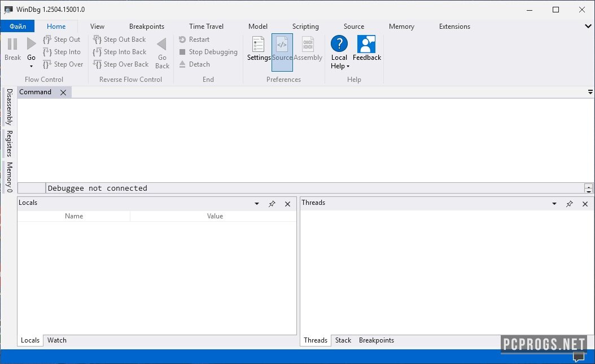595x364 pixels.
Task: Open the Command window tab list dropdown
Action: (590, 92)
